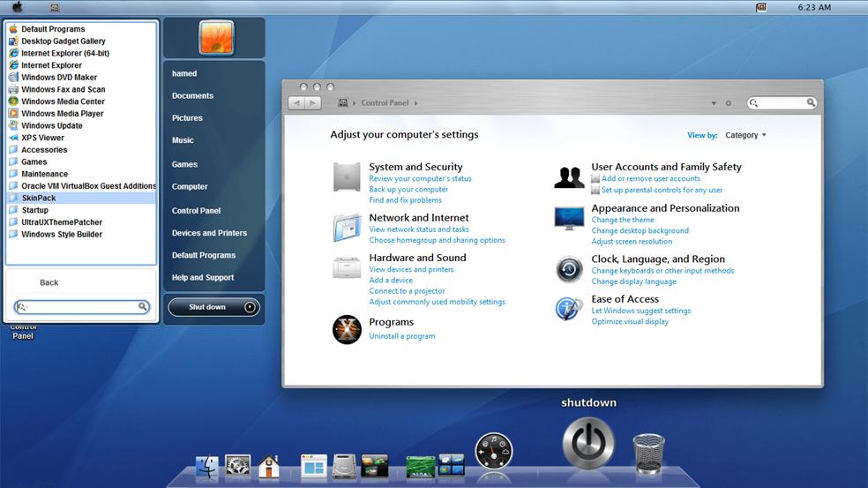The width and height of the screenshot is (868, 488).
Task: Open the blue window layout dock icon
Action: pyautogui.click(x=314, y=467)
